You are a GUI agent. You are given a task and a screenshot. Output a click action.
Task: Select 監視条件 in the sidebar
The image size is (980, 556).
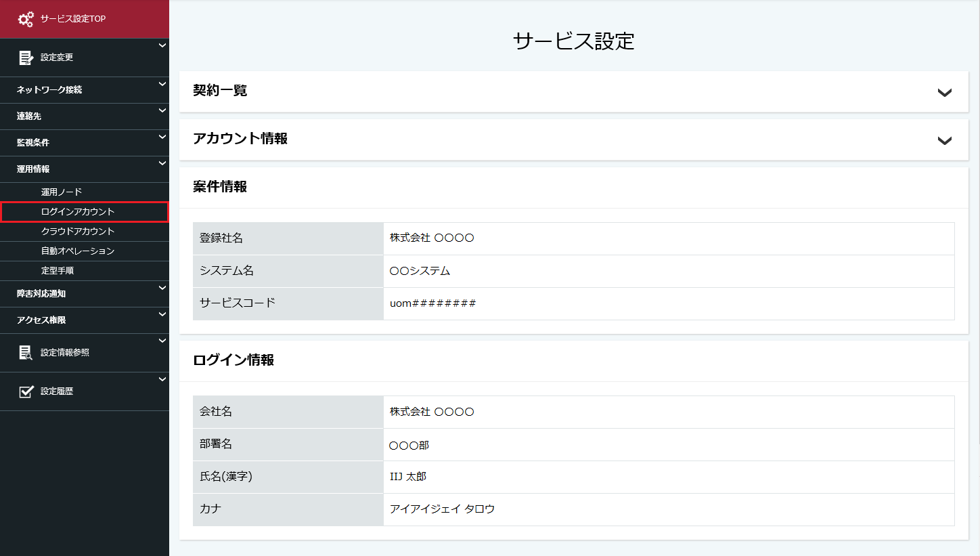click(85, 143)
